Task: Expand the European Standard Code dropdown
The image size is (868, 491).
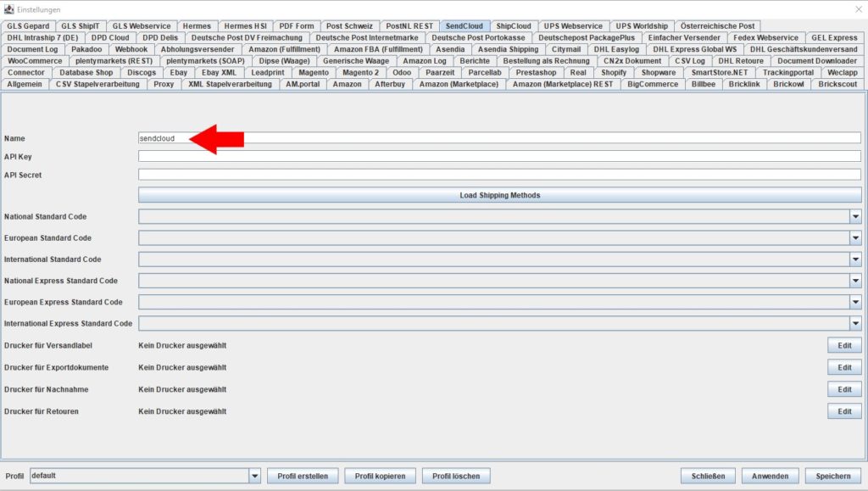Action: pyautogui.click(x=855, y=238)
